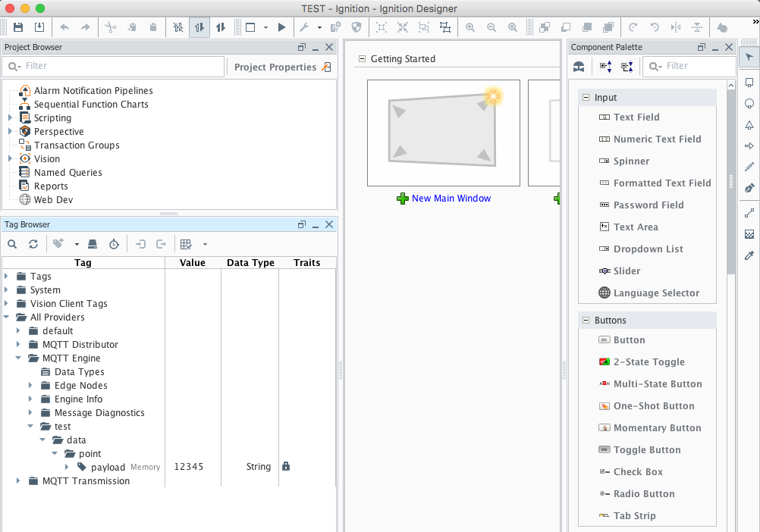Click the Paste clipboard icon in the toolbar
The image size is (760, 532).
153,27
